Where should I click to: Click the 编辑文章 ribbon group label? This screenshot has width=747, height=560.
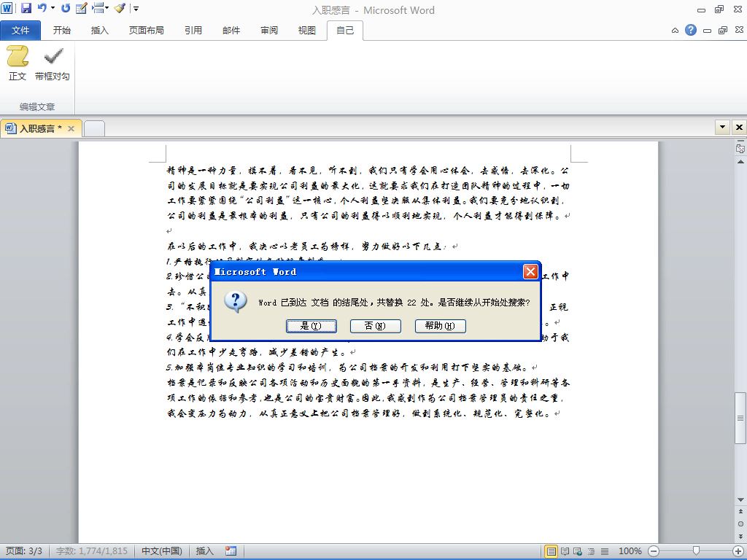(37, 107)
